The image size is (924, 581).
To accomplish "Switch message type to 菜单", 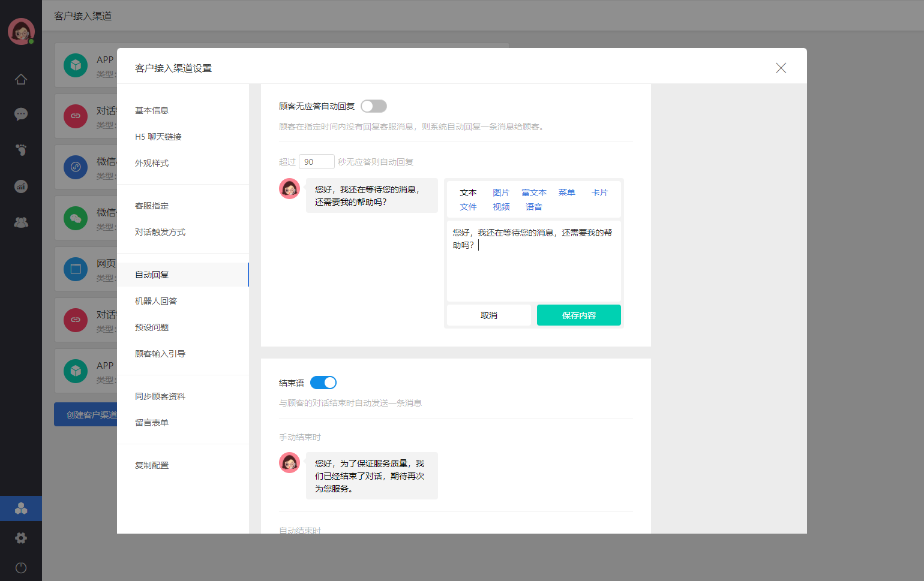I will (567, 192).
